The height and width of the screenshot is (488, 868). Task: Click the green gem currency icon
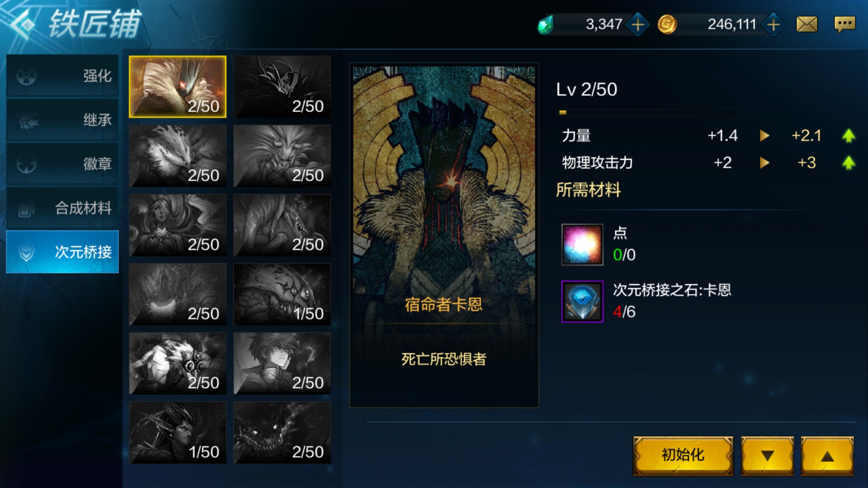tap(546, 24)
